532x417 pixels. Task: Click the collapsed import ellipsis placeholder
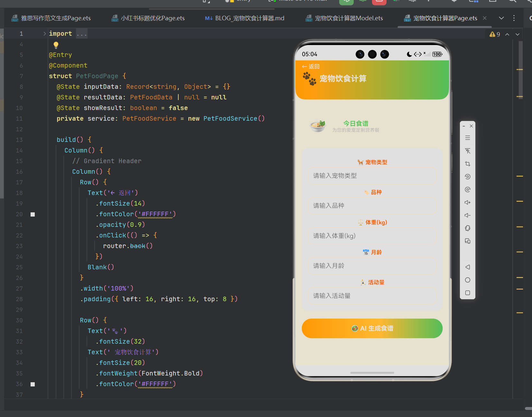82,34
